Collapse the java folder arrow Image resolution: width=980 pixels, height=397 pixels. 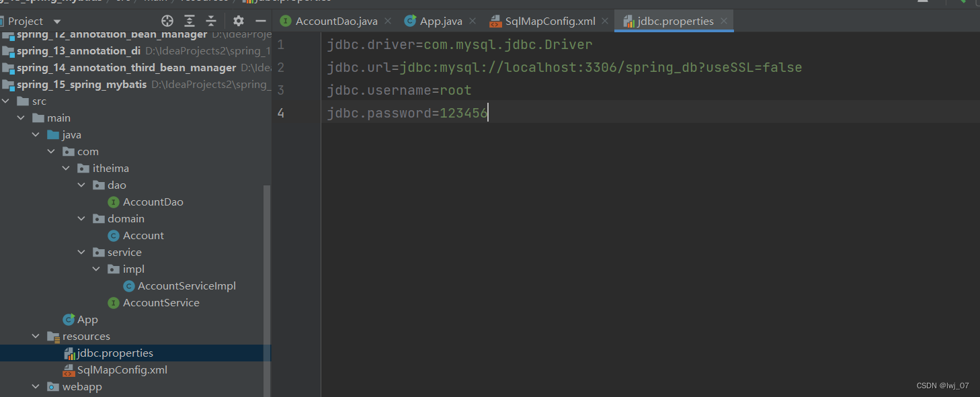[36, 135]
